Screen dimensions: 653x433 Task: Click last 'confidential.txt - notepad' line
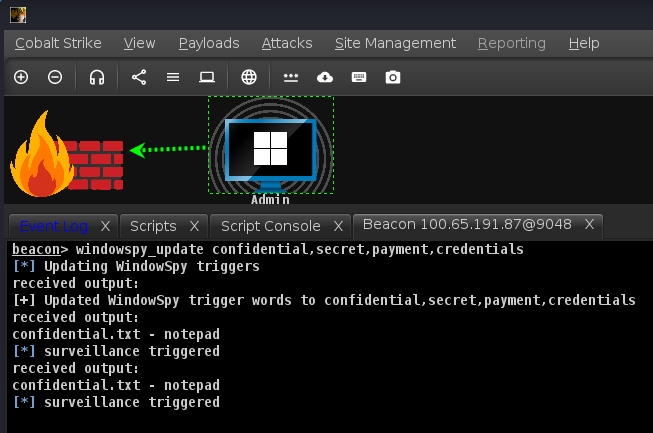[x=116, y=386]
